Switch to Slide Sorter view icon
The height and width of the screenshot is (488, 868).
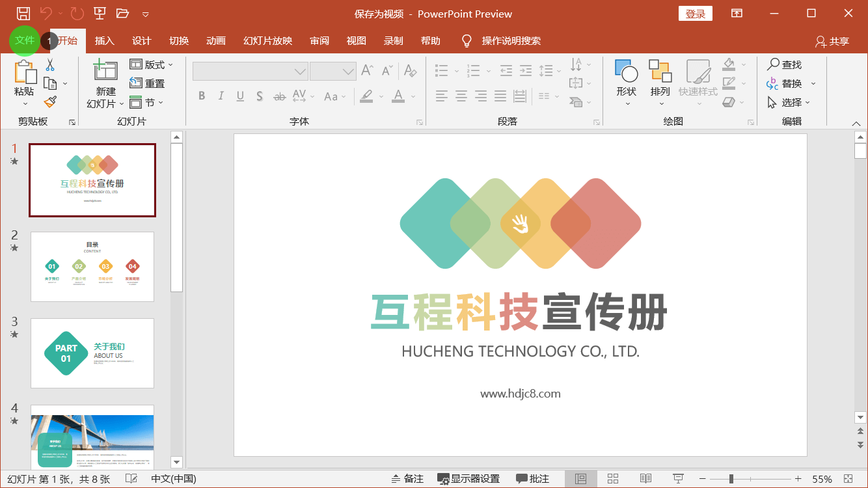pyautogui.click(x=613, y=479)
